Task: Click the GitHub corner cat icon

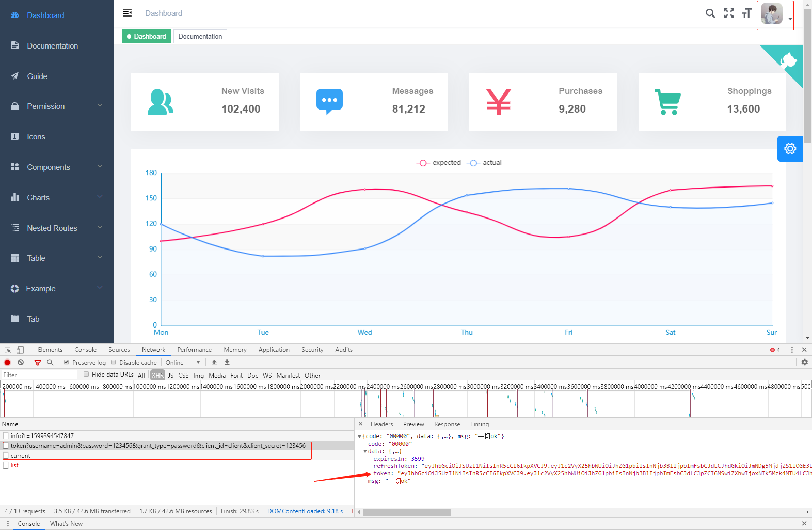Action: click(789, 60)
